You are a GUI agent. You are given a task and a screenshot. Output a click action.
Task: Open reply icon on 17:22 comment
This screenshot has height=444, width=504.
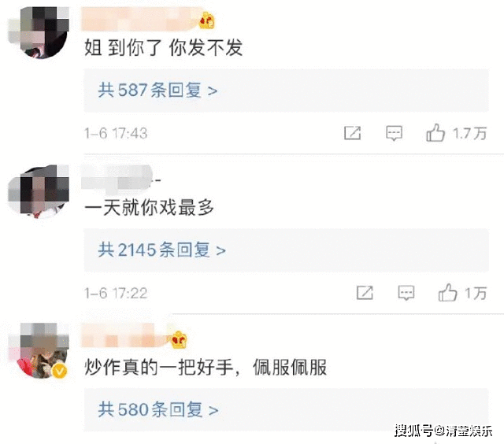click(406, 293)
